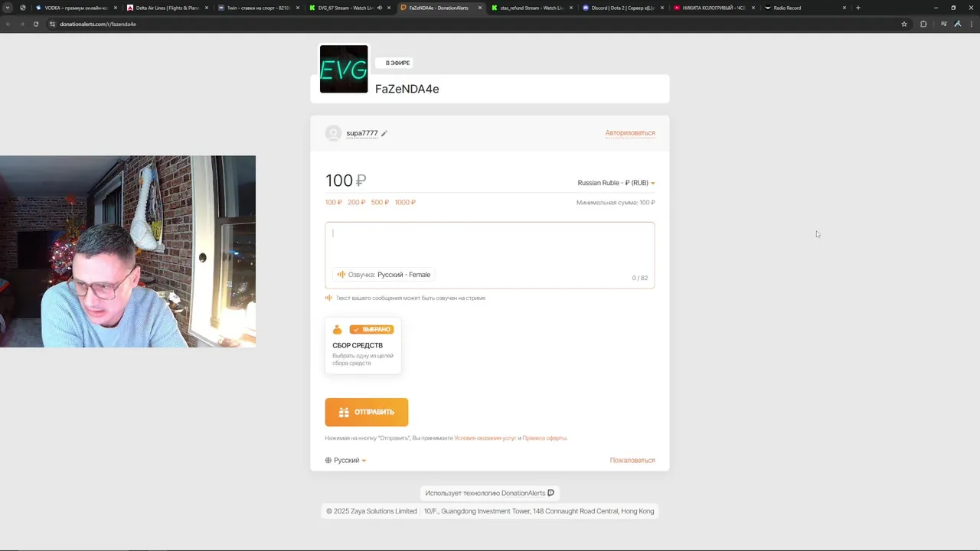Open the browser profile icon
The image size is (980, 551).
point(957,24)
